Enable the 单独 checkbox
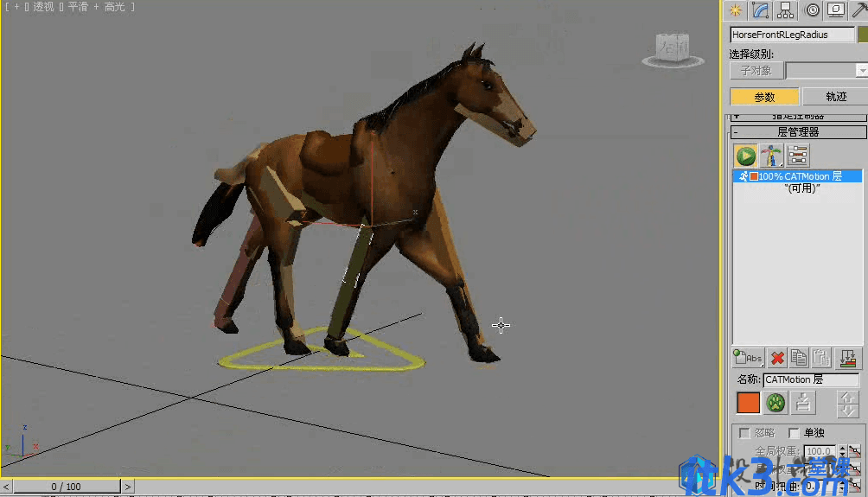The height and width of the screenshot is (497, 868). [x=794, y=433]
